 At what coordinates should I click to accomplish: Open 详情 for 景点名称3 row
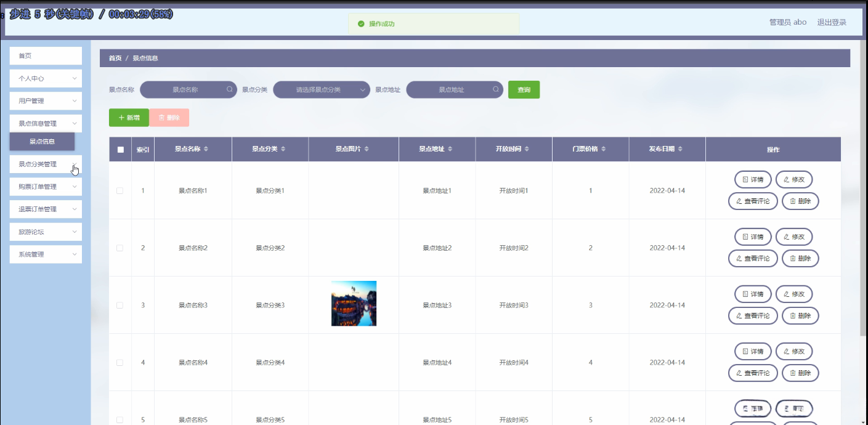(753, 294)
